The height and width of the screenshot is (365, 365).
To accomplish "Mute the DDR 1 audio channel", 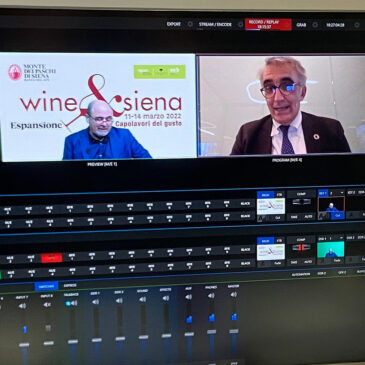I will tap(96, 302).
